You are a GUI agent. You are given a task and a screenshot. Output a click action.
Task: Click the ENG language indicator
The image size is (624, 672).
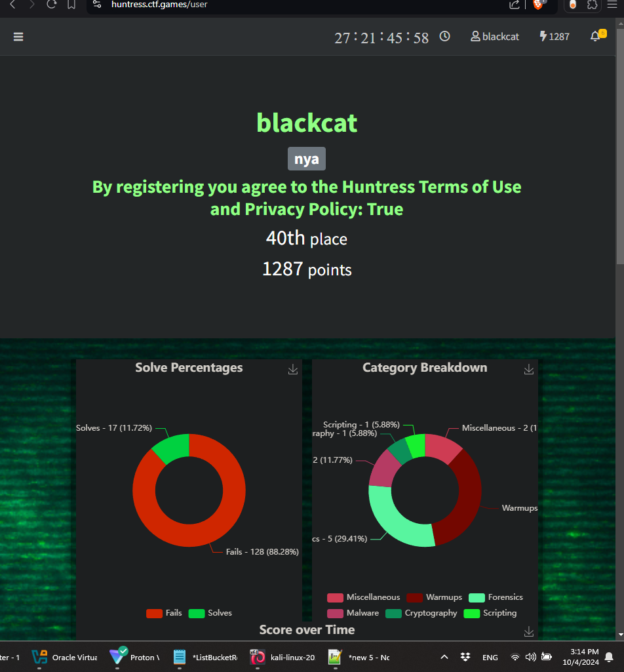click(490, 658)
